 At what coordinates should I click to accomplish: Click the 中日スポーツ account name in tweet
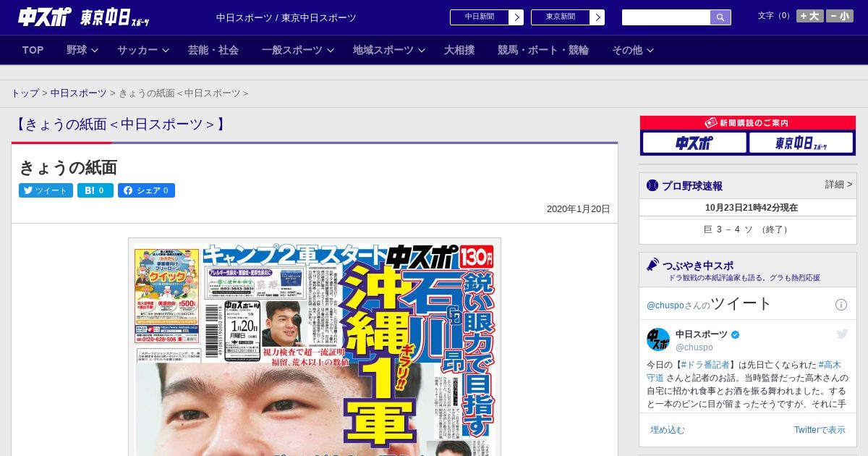pyautogui.click(x=702, y=334)
